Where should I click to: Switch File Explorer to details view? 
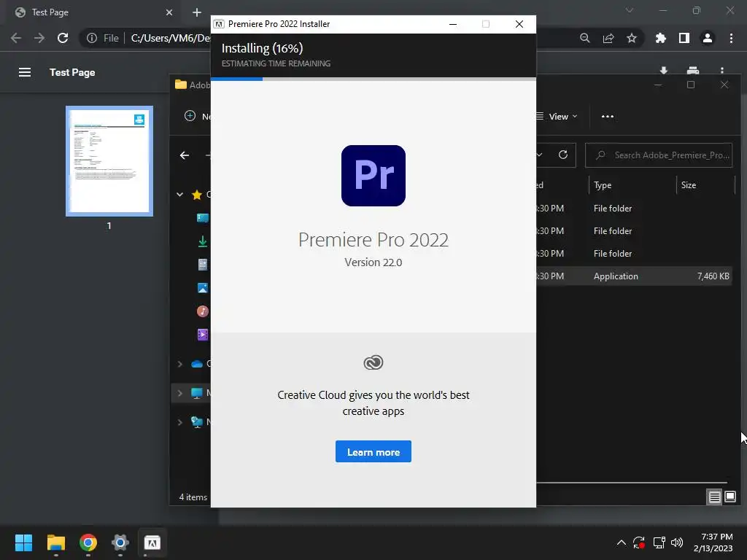715,497
